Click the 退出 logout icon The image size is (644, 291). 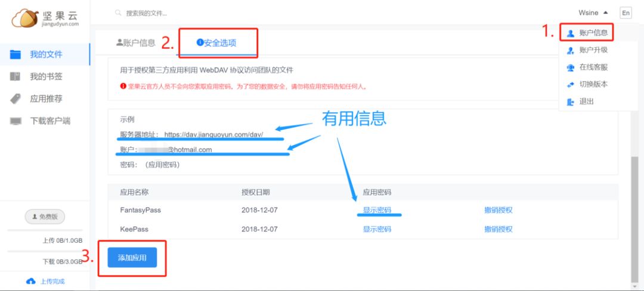[x=571, y=102]
